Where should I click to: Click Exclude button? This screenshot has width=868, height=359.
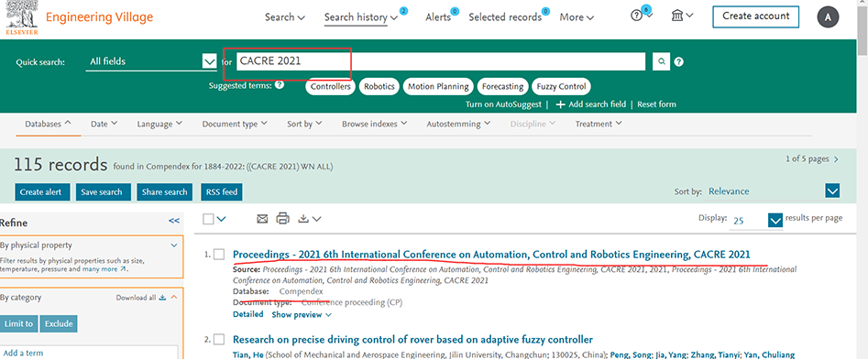pos(59,323)
